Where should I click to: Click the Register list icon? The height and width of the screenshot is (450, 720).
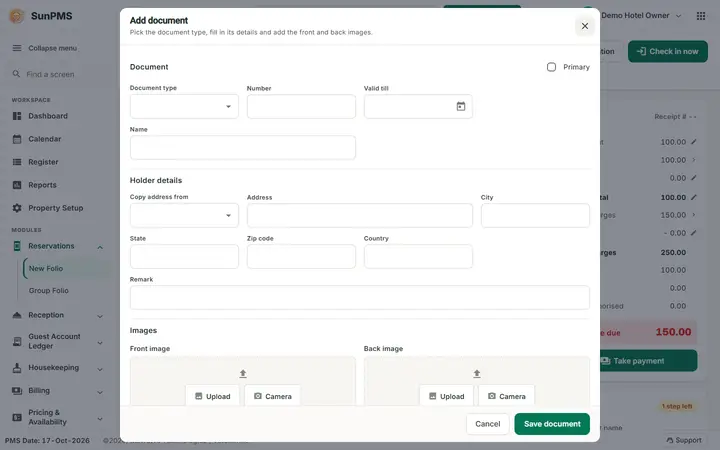(17, 162)
